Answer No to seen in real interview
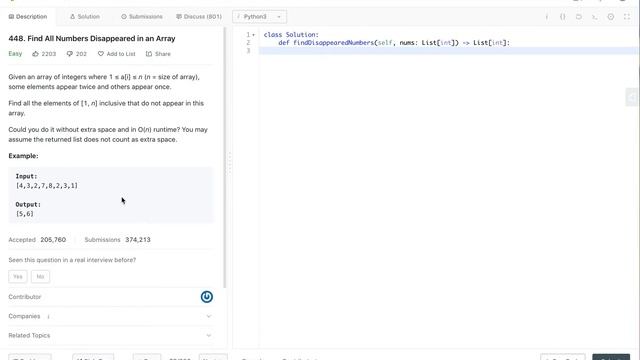Image resolution: width=640 pixels, height=360 pixels. [x=40, y=277]
